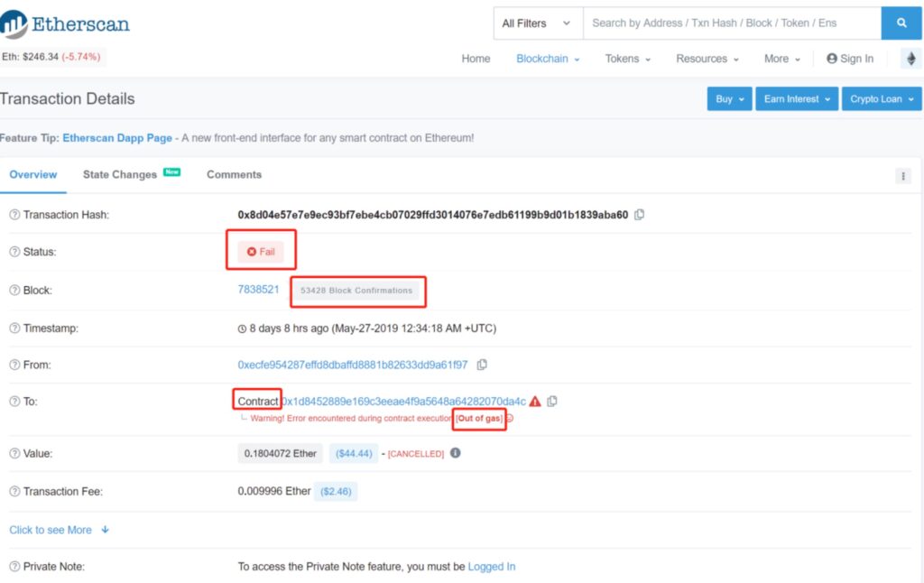Expand the Tokens menu
The height and width of the screenshot is (583, 924).
coord(628,59)
